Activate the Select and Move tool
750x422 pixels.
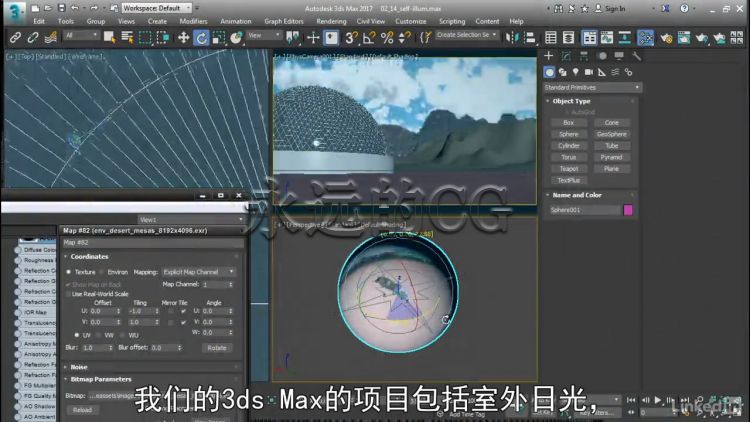183,37
